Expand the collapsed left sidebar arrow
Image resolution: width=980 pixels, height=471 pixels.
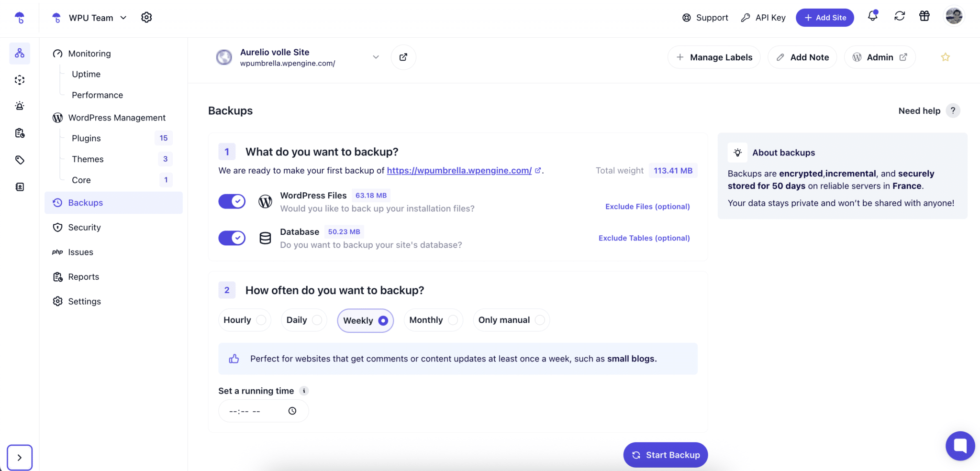click(x=20, y=458)
